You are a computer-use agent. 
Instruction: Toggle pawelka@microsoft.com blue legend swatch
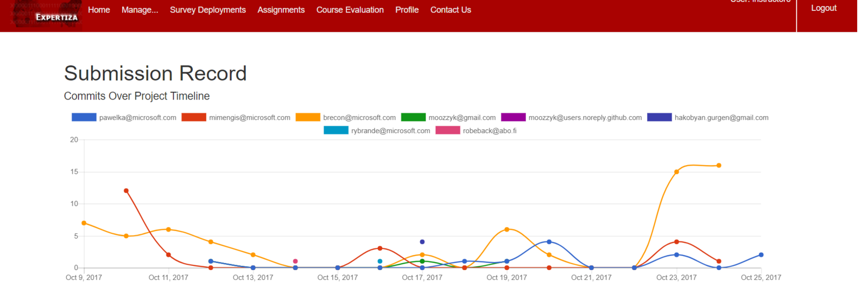tap(84, 117)
